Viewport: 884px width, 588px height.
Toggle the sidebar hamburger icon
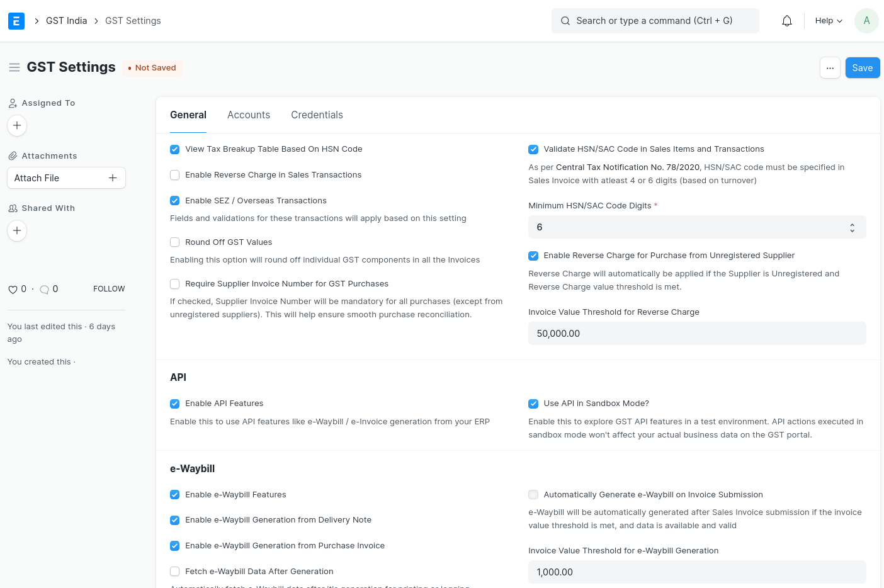pos(14,67)
